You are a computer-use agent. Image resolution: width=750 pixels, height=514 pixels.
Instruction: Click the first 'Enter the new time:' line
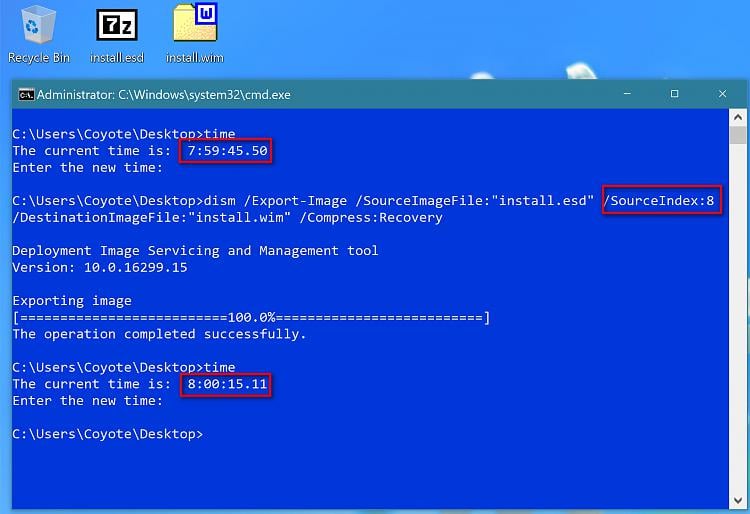(x=88, y=168)
